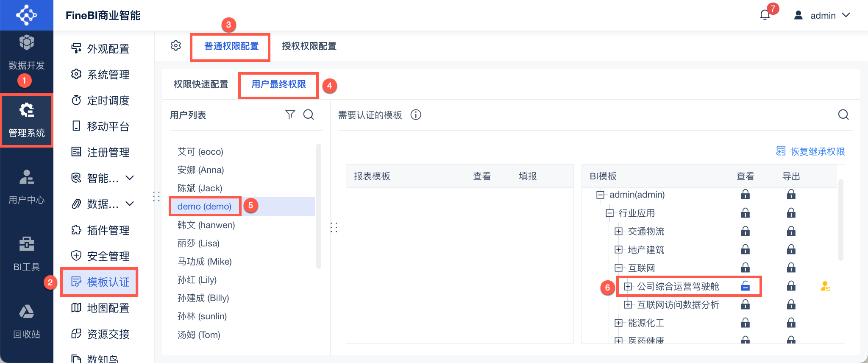Image resolution: width=868 pixels, height=363 pixels.
Task: Switch to the 授权权限配置 tab
Action: tap(309, 46)
